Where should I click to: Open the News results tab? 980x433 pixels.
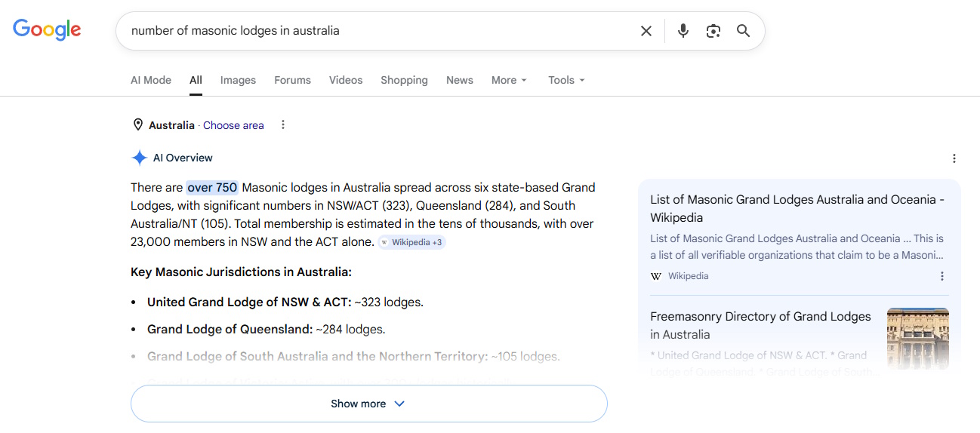(459, 80)
